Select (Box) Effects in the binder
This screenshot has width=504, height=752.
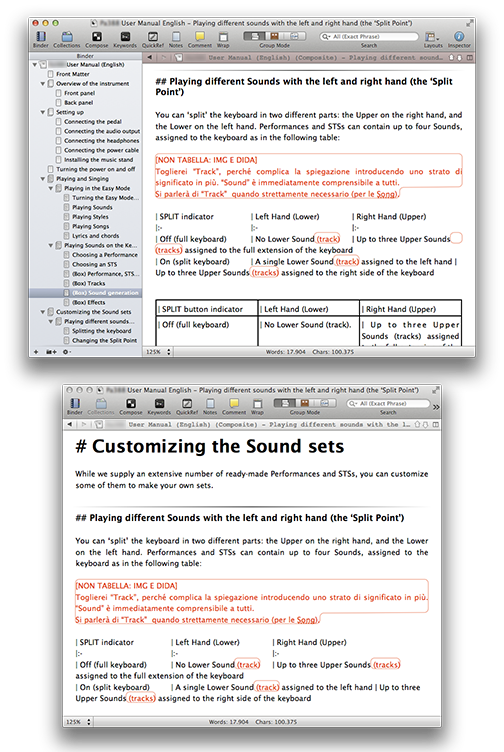88,302
